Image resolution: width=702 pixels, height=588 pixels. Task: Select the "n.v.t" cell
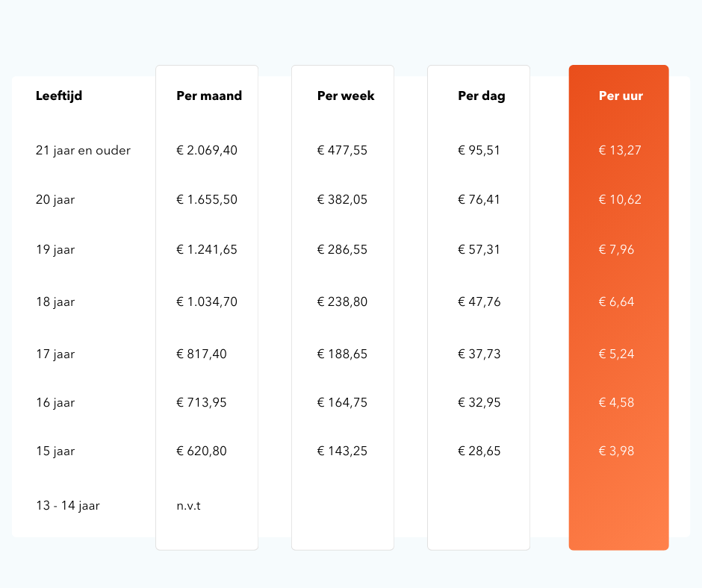[189, 506]
